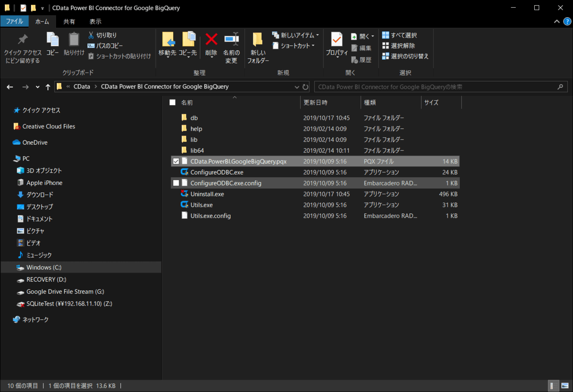Click 選択の切り替え invert selection
Image resolution: width=573 pixels, height=392 pixels.
tap(405, 56)
